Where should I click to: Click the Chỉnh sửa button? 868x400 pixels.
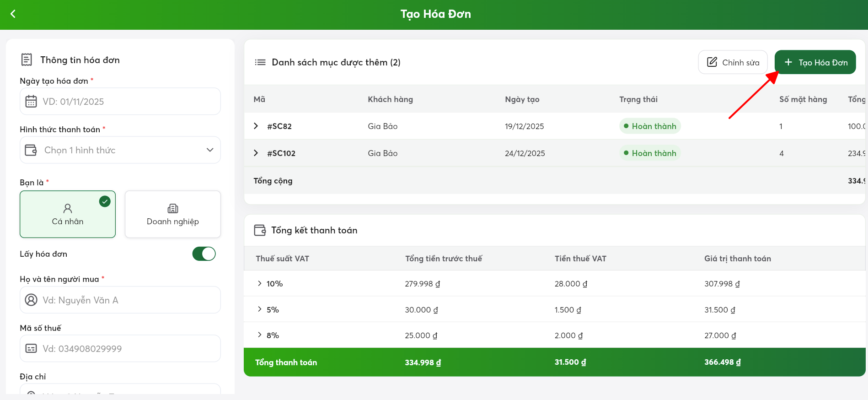click(x=733, y=62)
